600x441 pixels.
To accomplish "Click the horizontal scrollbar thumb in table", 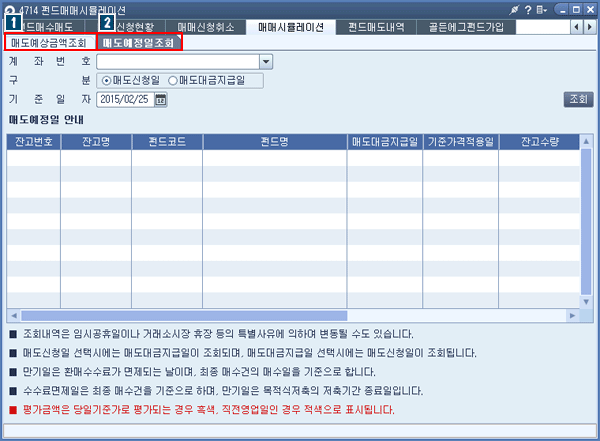I will click(184, 316).
